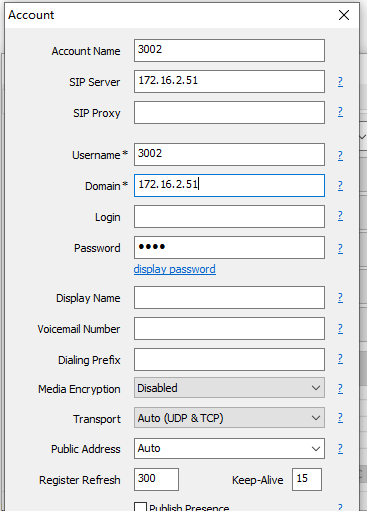Open help for Voicemail Number
Viewport: 367px width, 511px height.
coord(340,329)
